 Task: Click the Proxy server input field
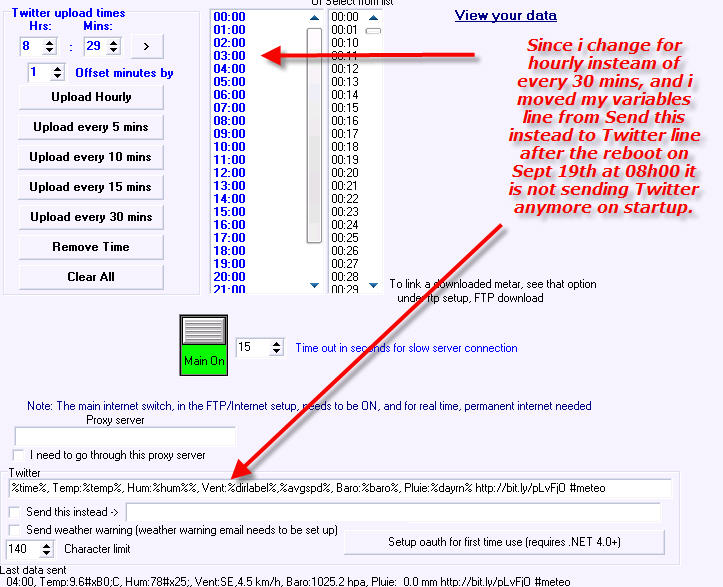(125, 436)
